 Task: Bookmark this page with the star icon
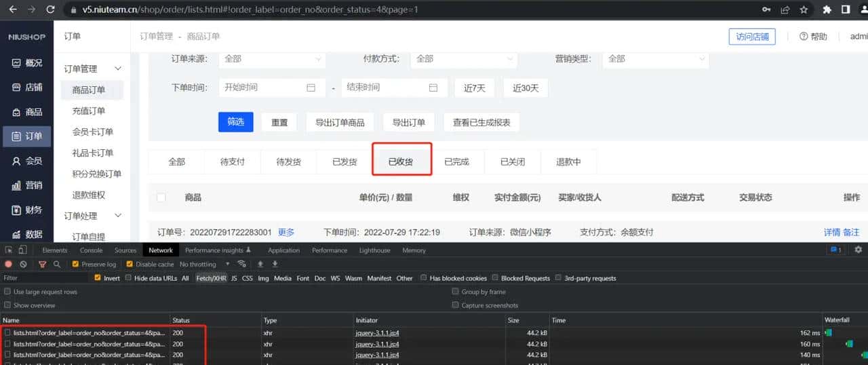tap(804, 9)
